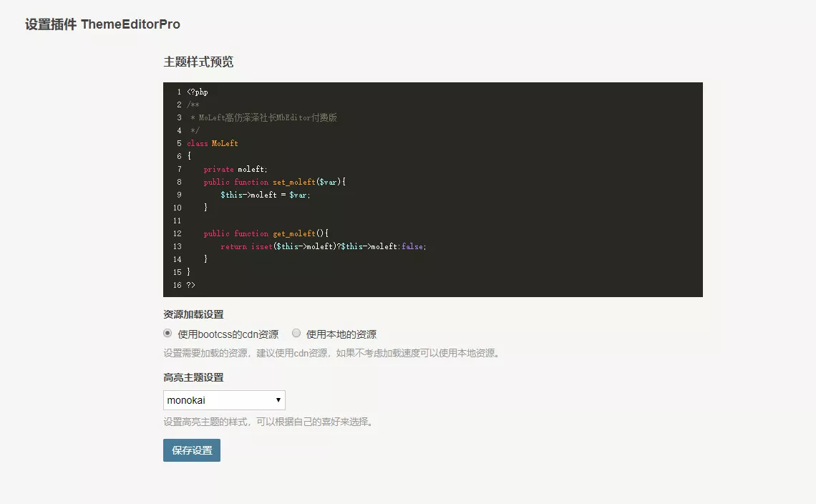Select the 使用bootcss的cdn资源 radio button
The image size is (816, 504).
[167, 333]
